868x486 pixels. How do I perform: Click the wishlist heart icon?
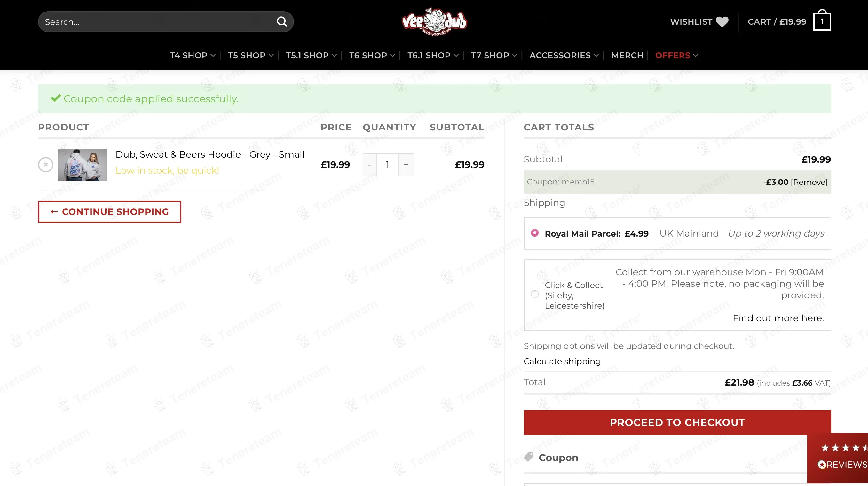(722, 22)
